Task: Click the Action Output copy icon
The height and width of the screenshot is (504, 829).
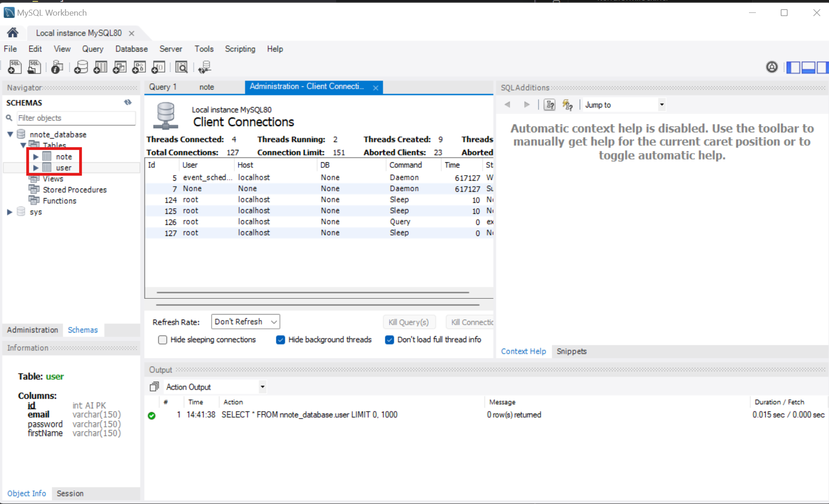Action: pyautogui.click(x=154, y=387)
